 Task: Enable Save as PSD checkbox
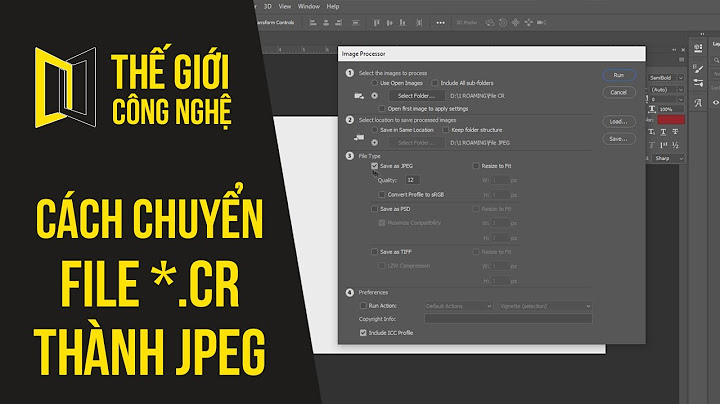(x=375, y=209)
